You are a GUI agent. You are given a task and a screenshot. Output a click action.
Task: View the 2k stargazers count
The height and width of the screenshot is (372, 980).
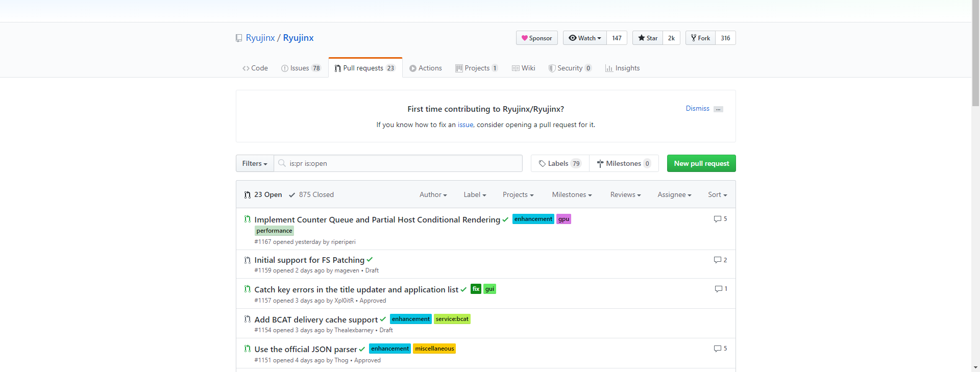(x=671, y=38)
